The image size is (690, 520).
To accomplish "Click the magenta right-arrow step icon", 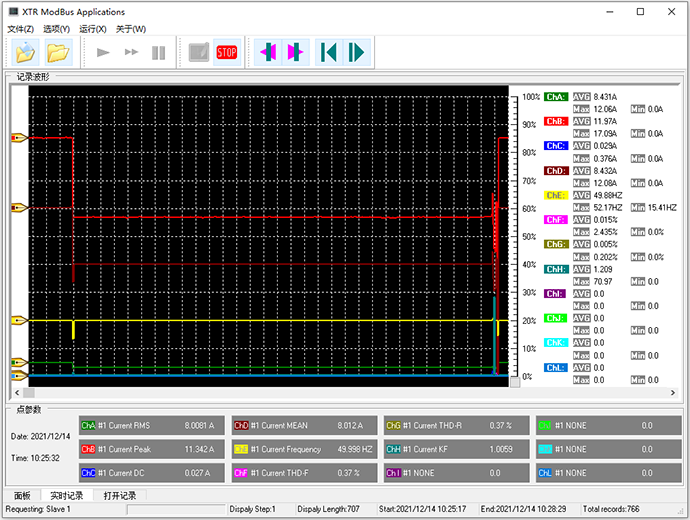I will point(295,51).
